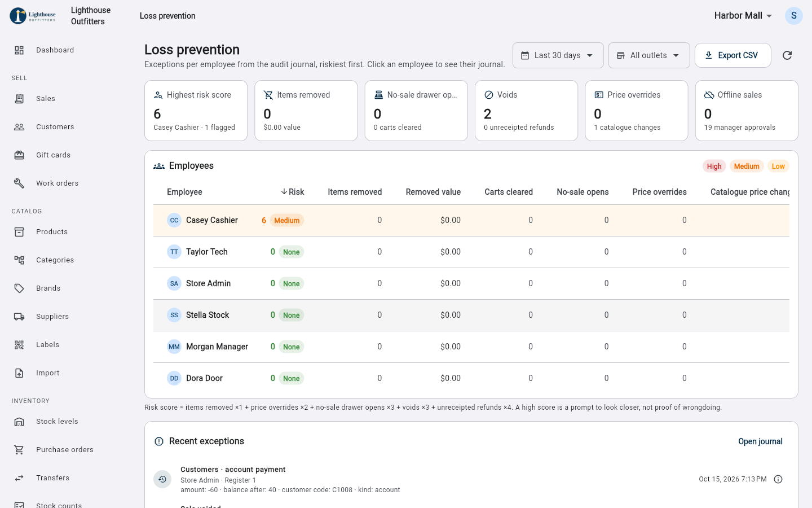Open the Labels QR code icon
The height and width of the screenshot is (508, 812).
tap(19, 345)
